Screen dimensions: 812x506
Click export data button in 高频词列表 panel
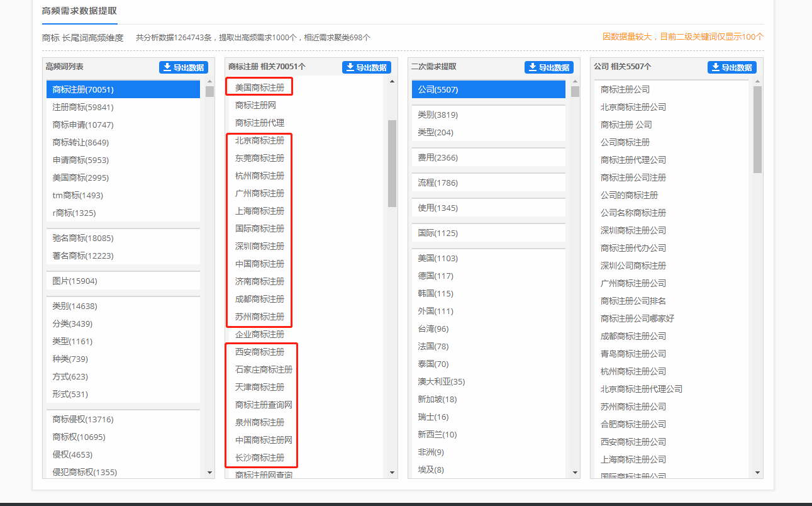pyautogui.click(x=183, y=67)
